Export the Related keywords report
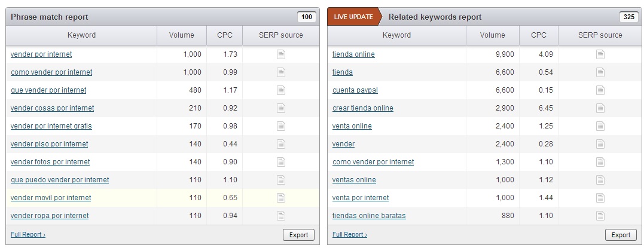This screenshot has width=644, height=248. [621, 235]
